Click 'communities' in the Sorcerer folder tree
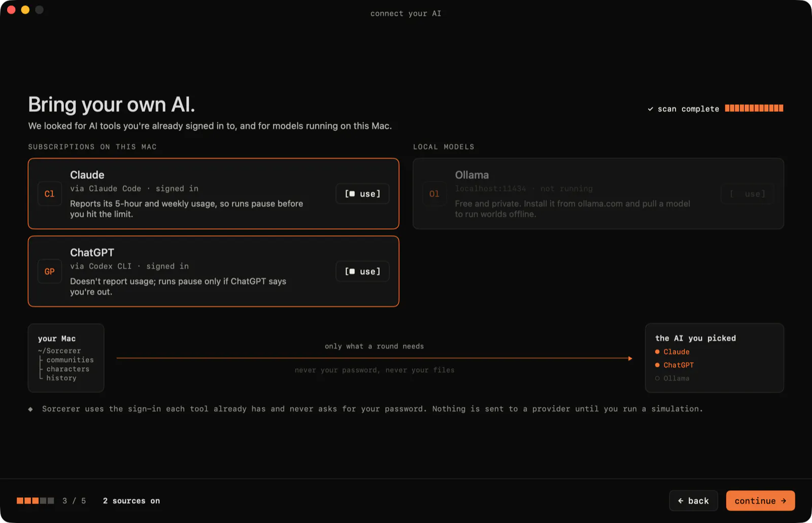The width and height of the screenshot is (812, 523). [70, 360]
